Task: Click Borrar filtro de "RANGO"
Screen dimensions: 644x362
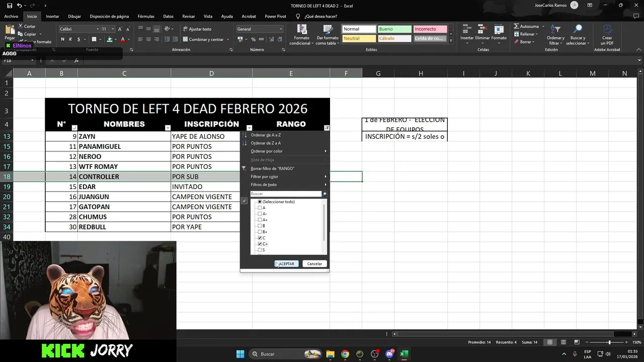Action: click(273, 168)
